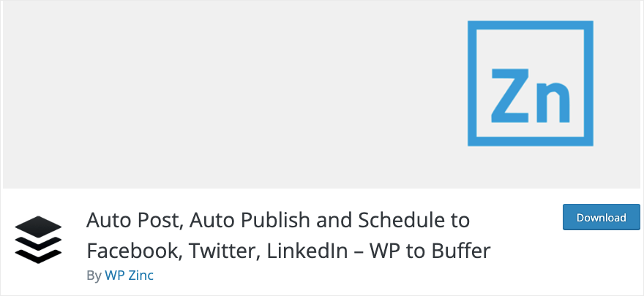
Task: Click 'WP to Buffer' text in title
Action: [430, 251]
